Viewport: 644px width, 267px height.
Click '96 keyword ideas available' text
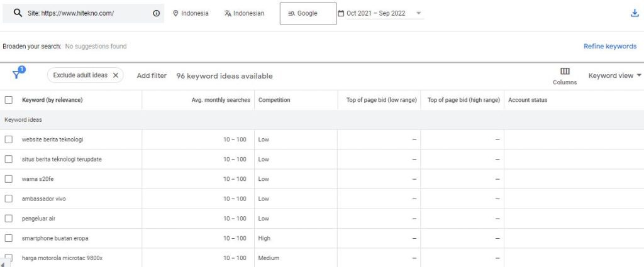click(x=225, y=76)
